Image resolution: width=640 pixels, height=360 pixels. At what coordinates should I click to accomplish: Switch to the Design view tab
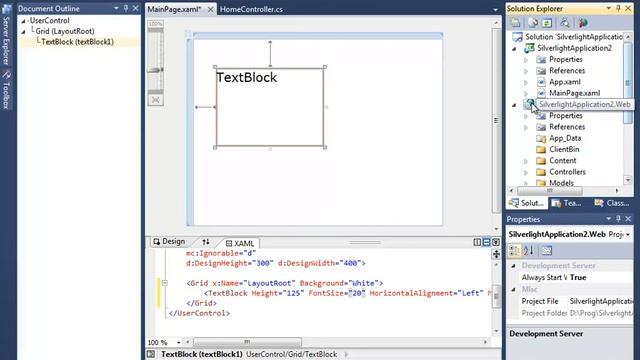tap(169, 242)
